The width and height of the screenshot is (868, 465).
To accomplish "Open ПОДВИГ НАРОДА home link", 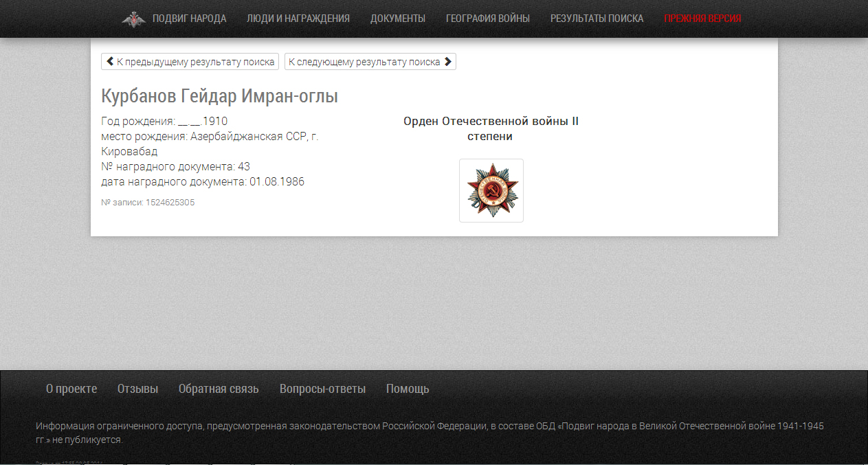I will [189, 19].
